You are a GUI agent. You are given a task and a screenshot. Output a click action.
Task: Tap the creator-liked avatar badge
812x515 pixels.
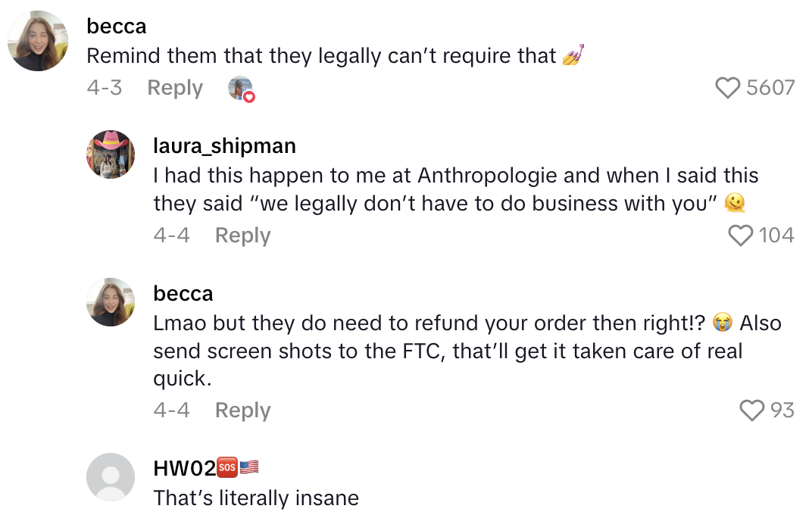242,89
